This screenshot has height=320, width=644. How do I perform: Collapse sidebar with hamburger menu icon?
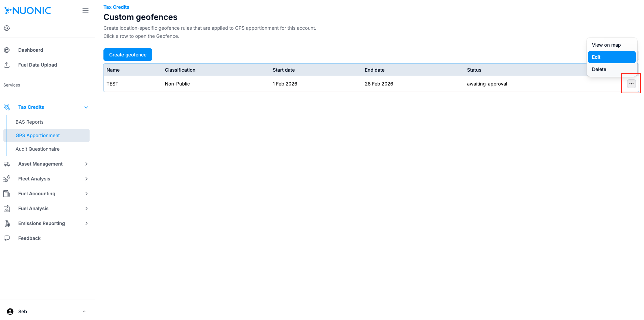click(x=86, y=10)
